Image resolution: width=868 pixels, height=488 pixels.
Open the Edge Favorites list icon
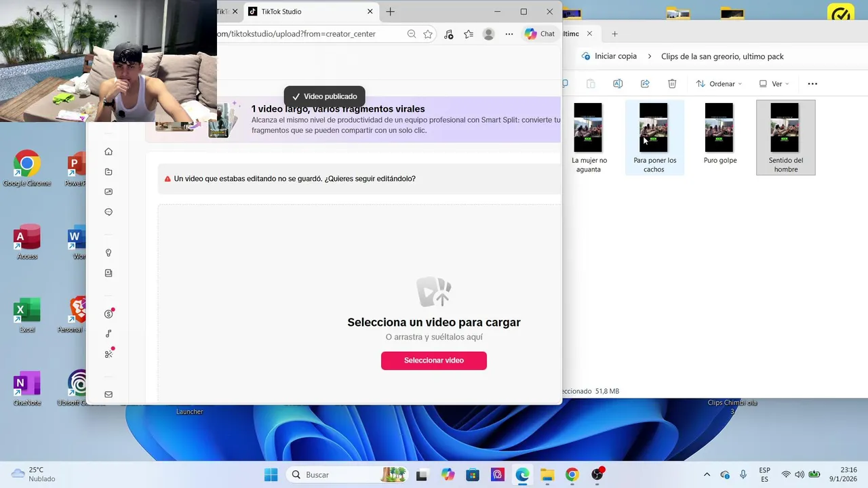(x=469, y=34)
